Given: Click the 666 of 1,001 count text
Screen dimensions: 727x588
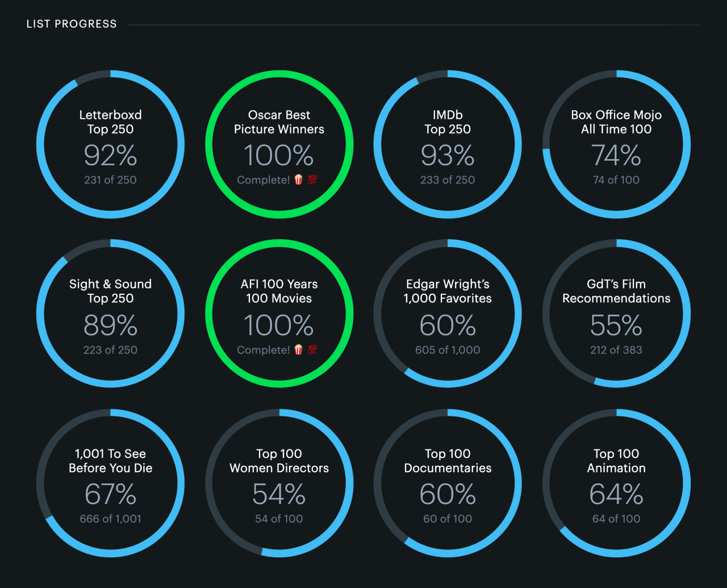Looking at the screenshot, I should [x=110, y=519].
